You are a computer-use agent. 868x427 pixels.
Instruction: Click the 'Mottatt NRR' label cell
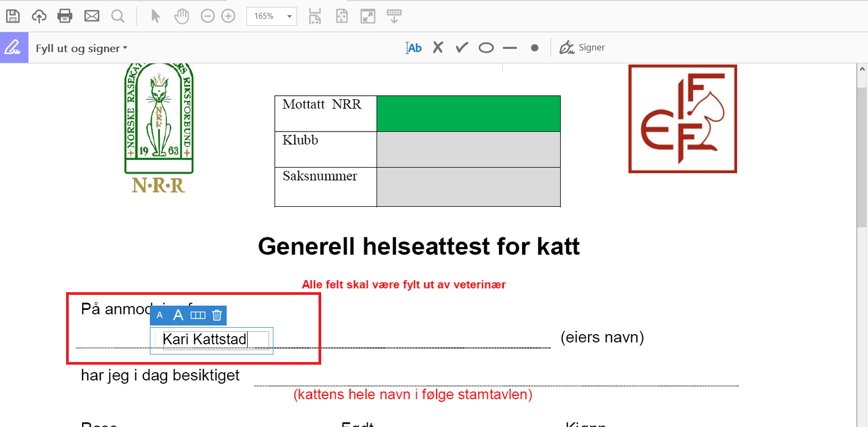[325, 113]
